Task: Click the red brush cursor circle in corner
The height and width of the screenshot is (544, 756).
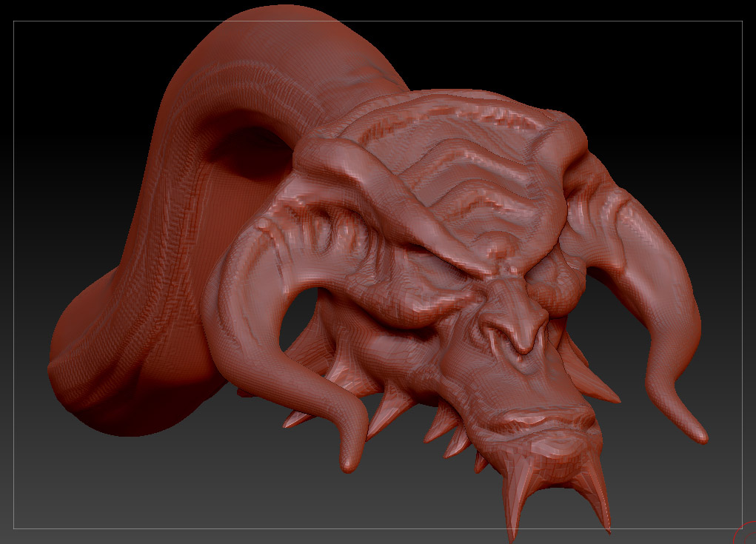Action: pyautogui.click(x=745, y=534)
